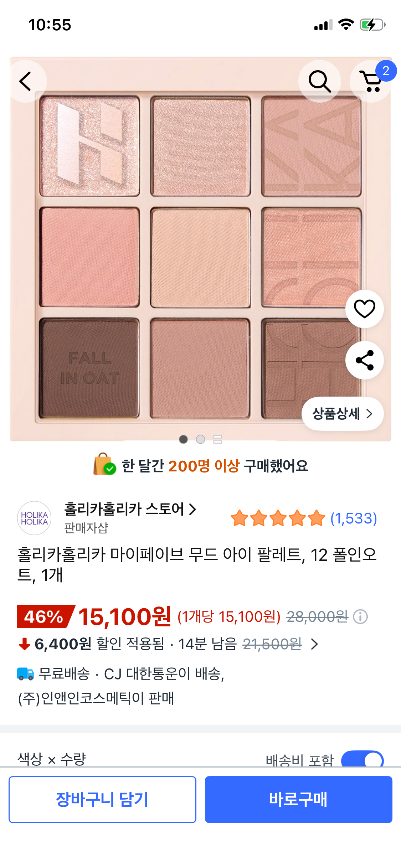The image size is (401, 868).
Task: Tap the price info circle icon
Action: [360, 616]
